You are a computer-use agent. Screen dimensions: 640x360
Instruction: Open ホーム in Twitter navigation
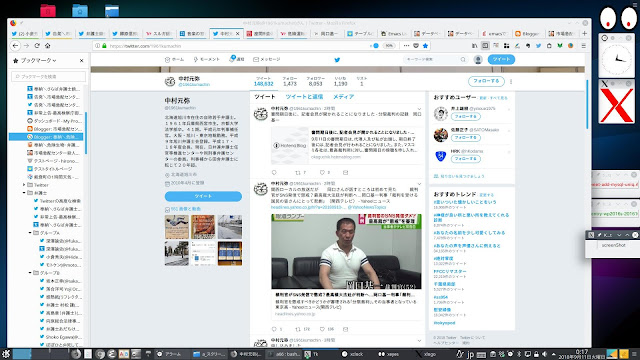tap(174, 60)
